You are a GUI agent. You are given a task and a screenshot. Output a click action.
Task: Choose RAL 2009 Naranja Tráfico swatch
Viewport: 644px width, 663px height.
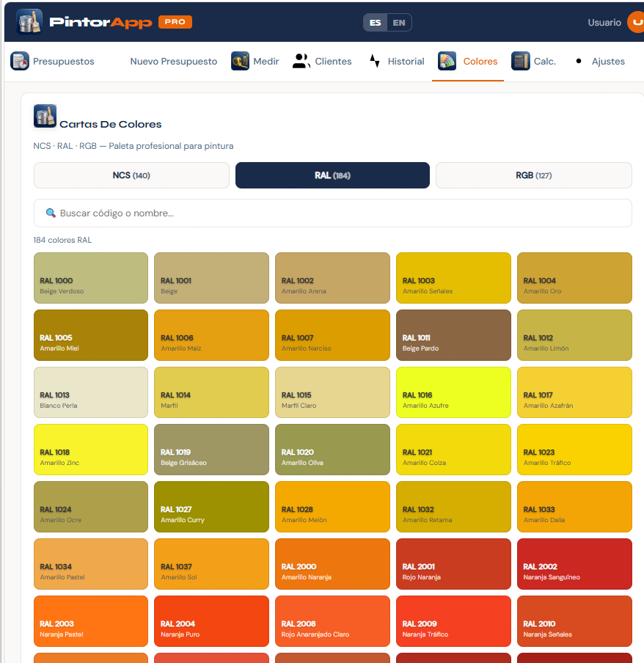tap(453, 621)
